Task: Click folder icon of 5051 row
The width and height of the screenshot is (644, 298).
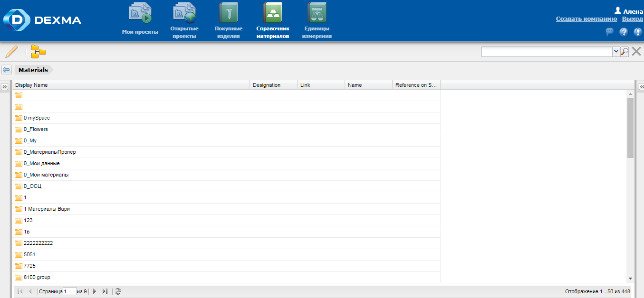Action: 19,254
